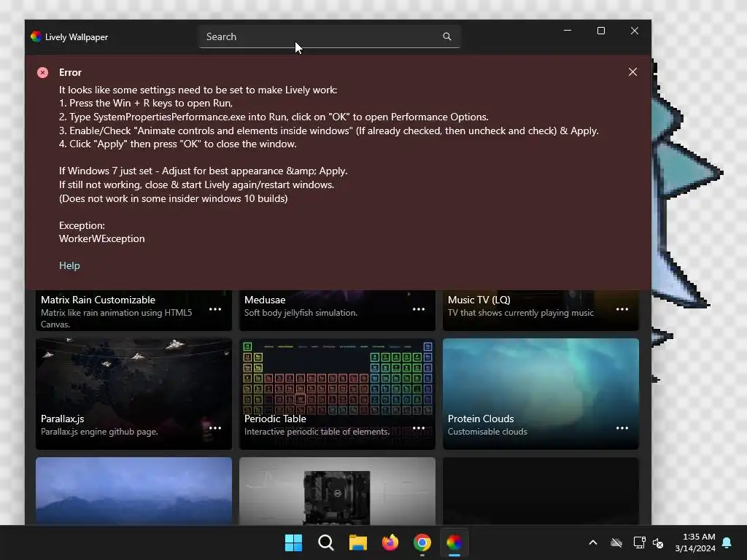Open more options for Parallax.js wallpaper
This screenshot has height=560, width=747.
click(215, 427)
